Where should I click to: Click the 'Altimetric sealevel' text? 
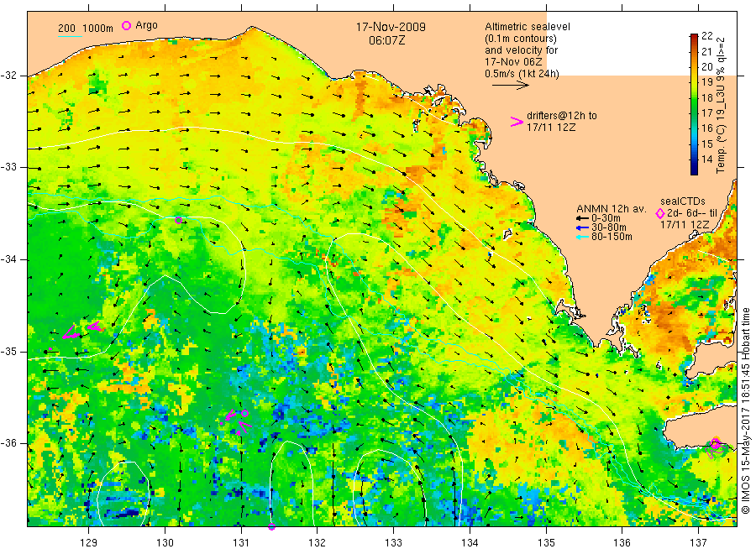[528, 27]
